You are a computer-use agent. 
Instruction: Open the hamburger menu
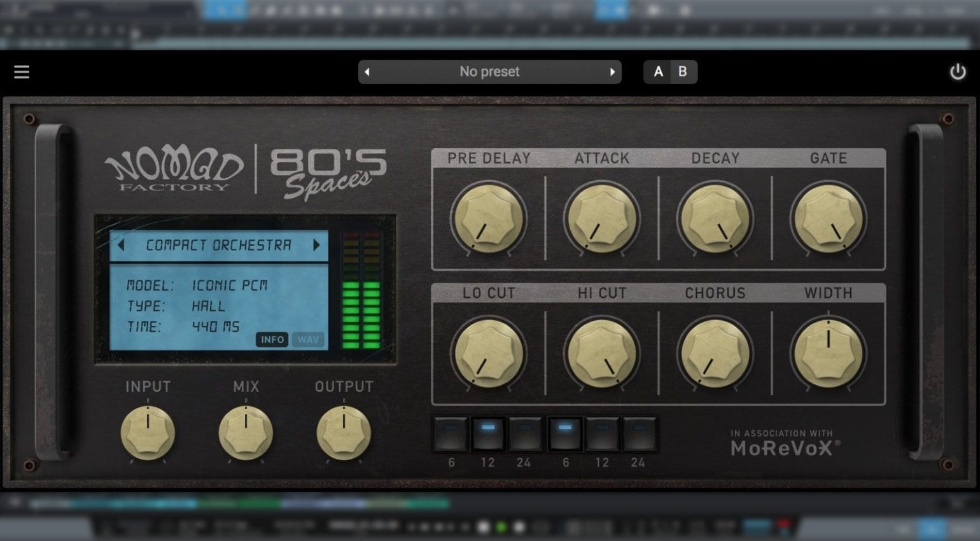point(22,72)
